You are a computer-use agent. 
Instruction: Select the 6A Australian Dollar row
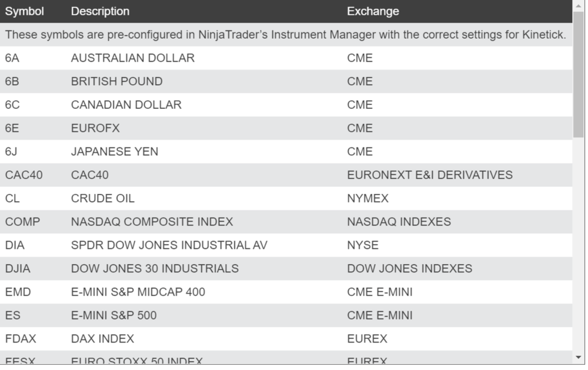(132, 58)
